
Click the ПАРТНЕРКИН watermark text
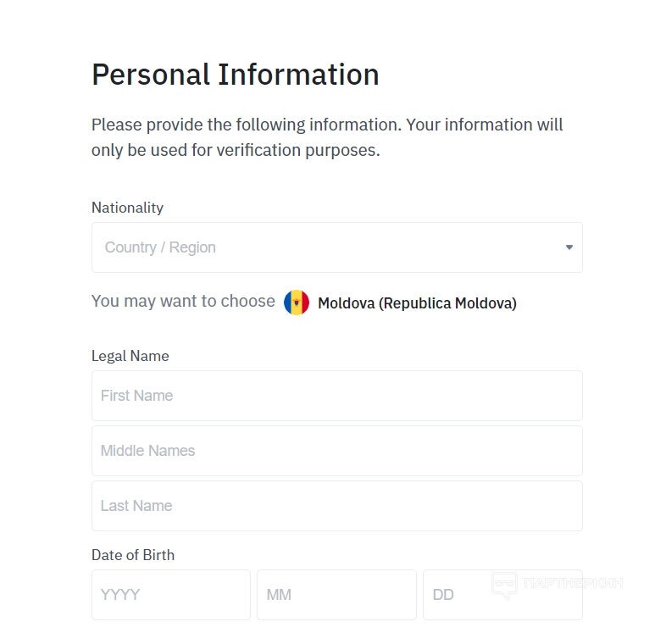(x=574, y=583)
